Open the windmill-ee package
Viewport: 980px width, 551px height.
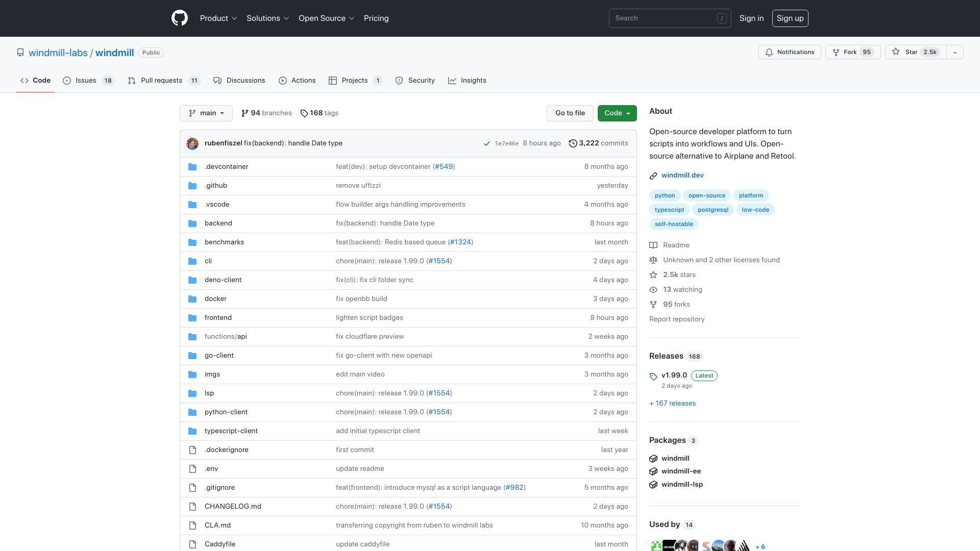(681, 471)
